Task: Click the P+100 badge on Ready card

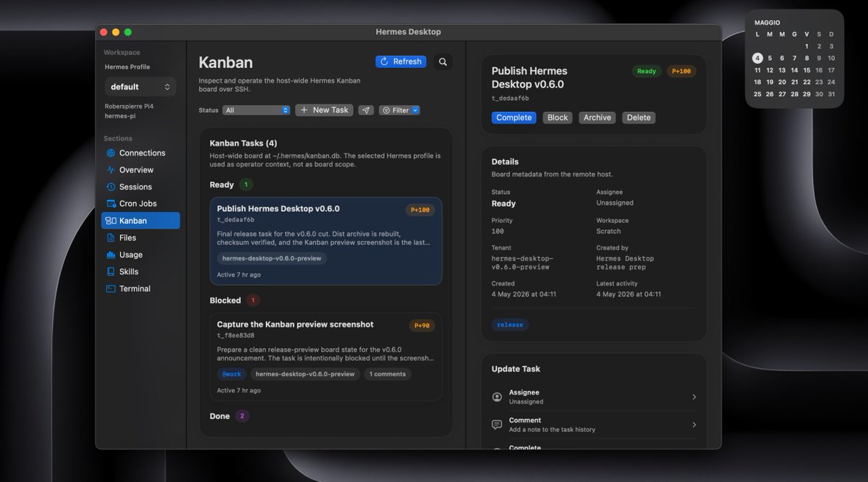Action: [420, 210]
